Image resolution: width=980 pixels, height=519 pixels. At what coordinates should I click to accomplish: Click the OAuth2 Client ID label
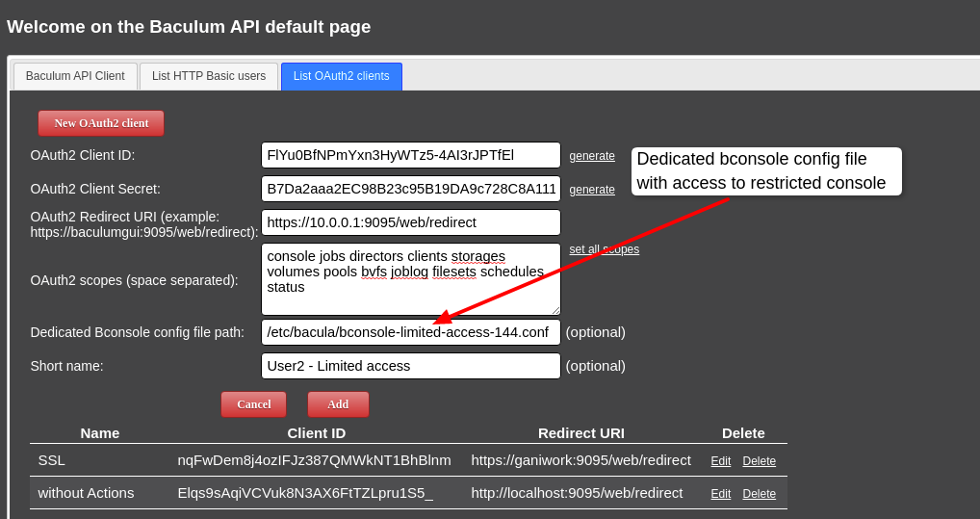tap(83, 155)
